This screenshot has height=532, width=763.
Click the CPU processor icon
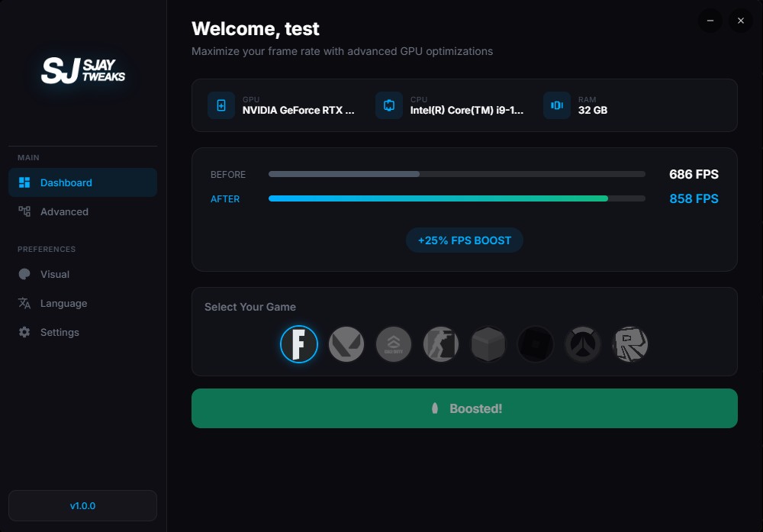(x=389, y=105)
